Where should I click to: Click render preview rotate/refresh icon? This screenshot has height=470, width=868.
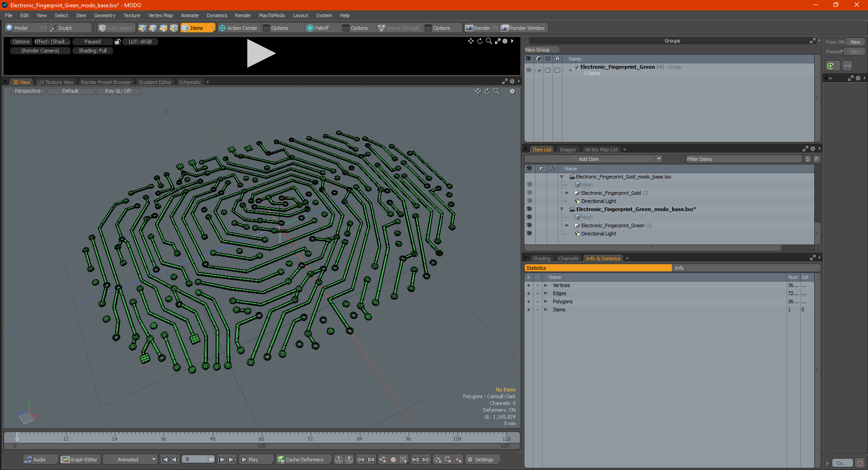click(x=480, y=41)
